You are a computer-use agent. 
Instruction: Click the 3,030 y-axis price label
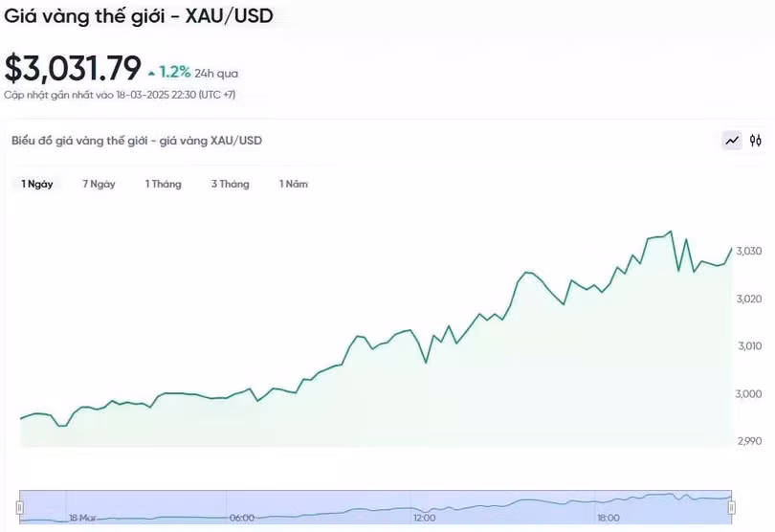pyautogui.click(x=748, y=251)
